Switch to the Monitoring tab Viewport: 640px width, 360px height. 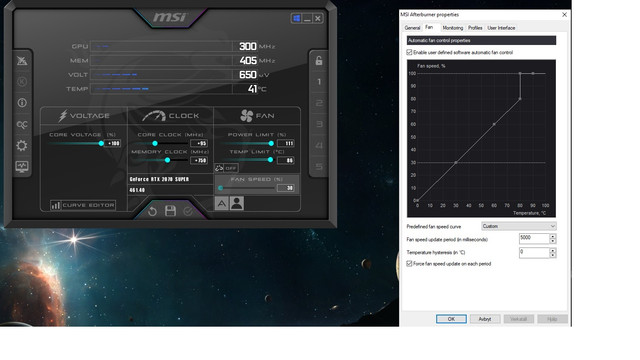[453, 28]
